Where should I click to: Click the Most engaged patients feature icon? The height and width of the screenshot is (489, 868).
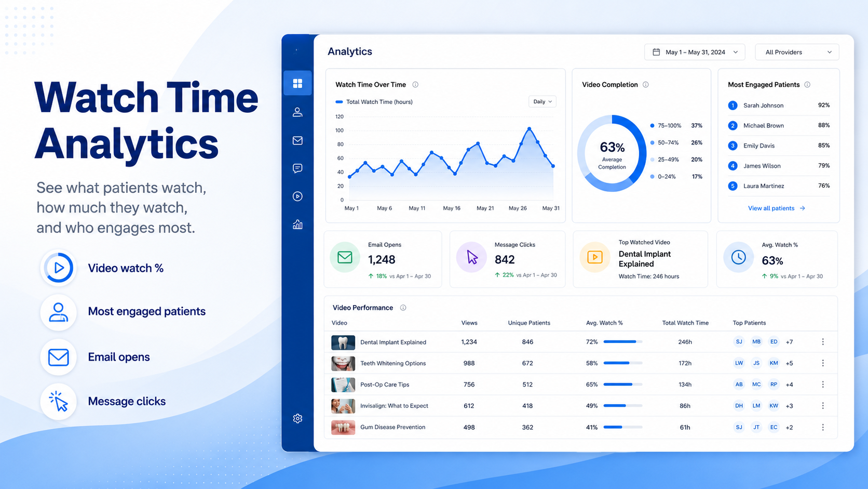[x=59, y=312]
